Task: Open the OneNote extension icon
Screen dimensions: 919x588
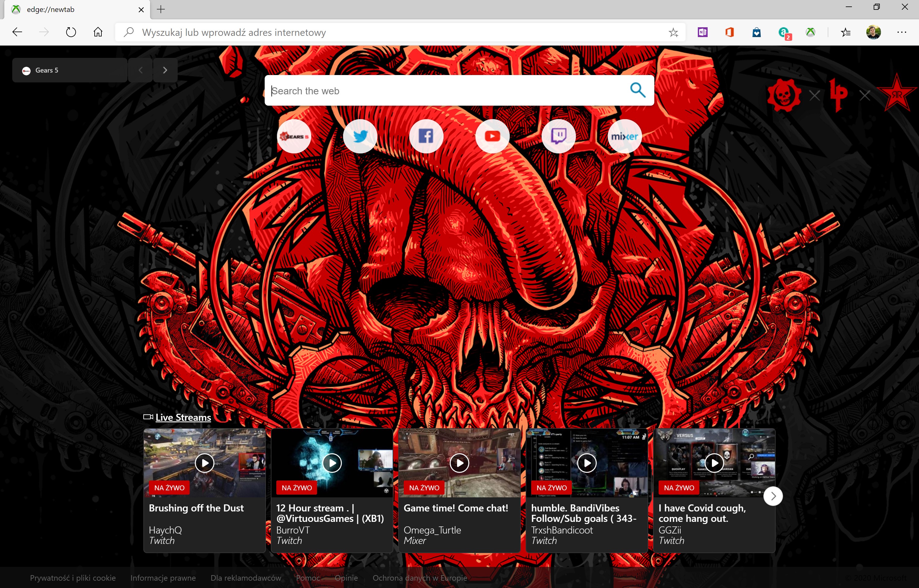Action: click(702, 32)
